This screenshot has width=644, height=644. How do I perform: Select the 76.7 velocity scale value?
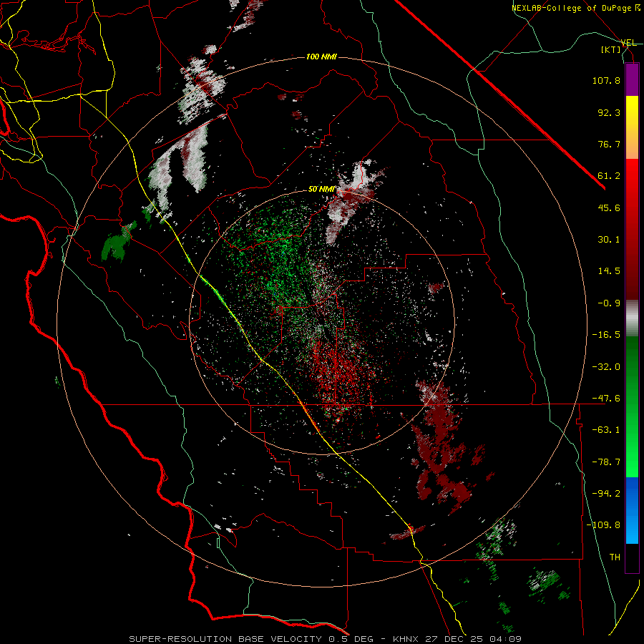pyautogui.click(x=609, y=144)
